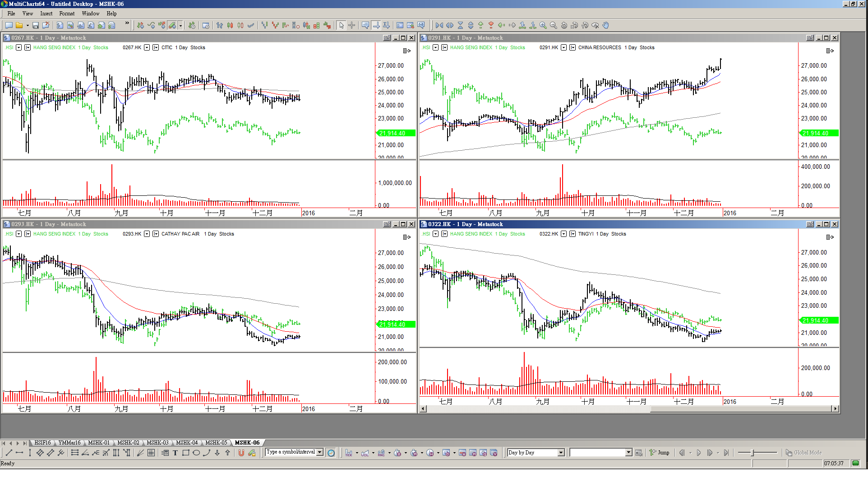Select the crosshair pointer tool
The width and height of the screenshot is (868, 477).
pos(352,25)
